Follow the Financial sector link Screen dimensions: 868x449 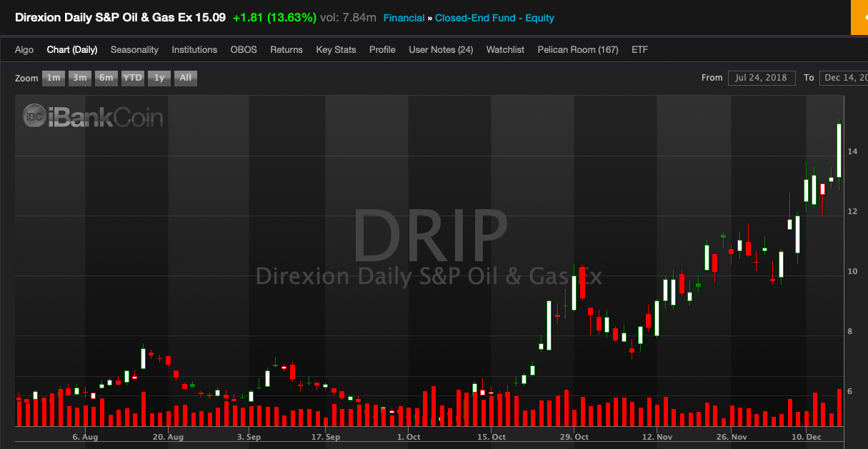(x=404, y=18)
